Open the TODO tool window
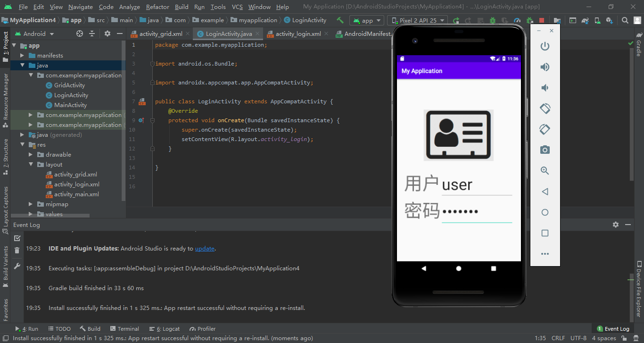The image size is (644, 343). [59, 329]
